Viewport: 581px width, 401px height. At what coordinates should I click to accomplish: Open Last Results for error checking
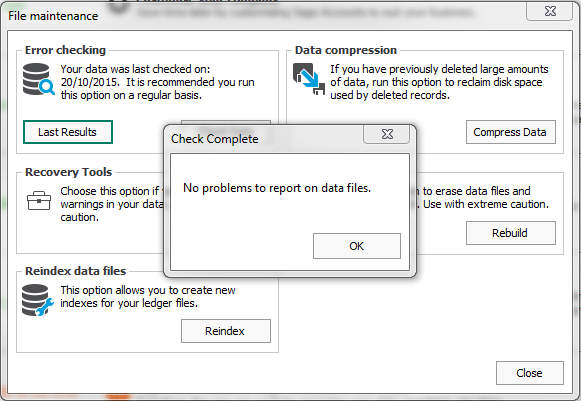[x=67, y=132]
